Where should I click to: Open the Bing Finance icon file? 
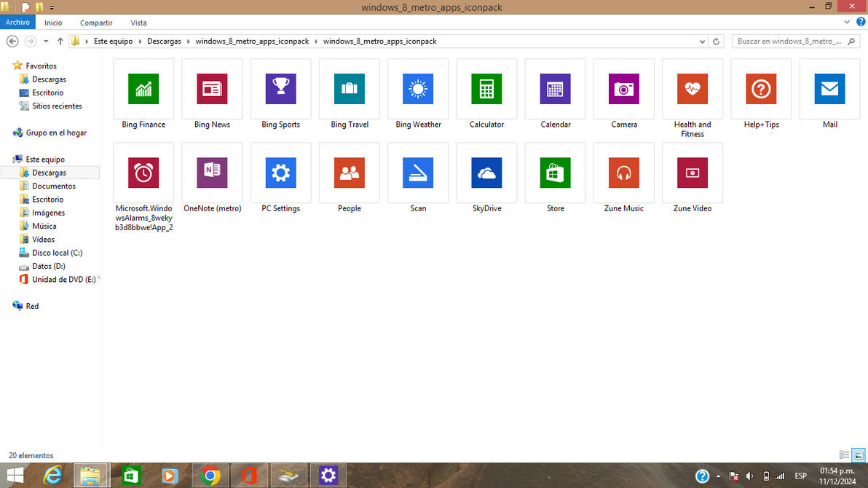(143, 89)
